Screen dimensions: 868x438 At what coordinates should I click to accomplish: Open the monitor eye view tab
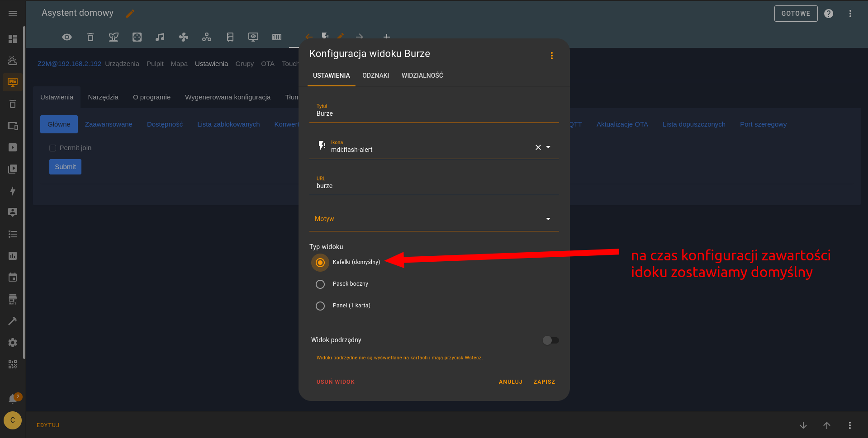[x=253, y=37]
